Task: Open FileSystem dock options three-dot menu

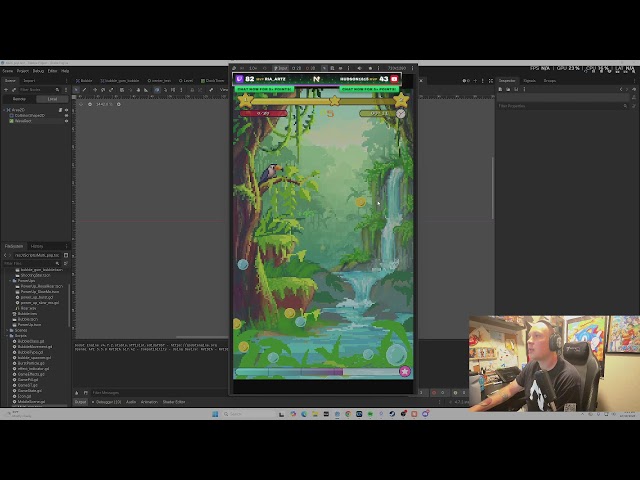Action: tap(67, 246)
